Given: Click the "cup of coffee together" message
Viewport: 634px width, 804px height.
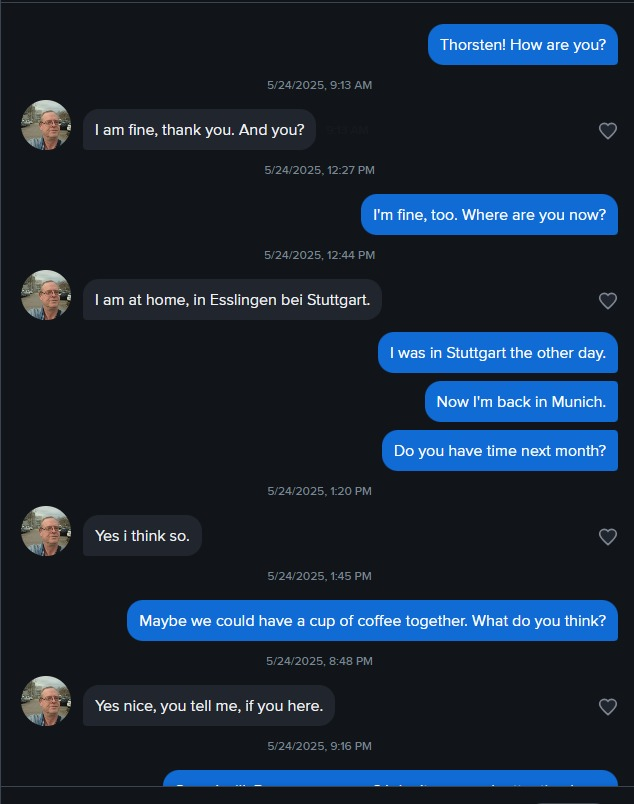Looking at the screenshot, I should click(372, 621).
